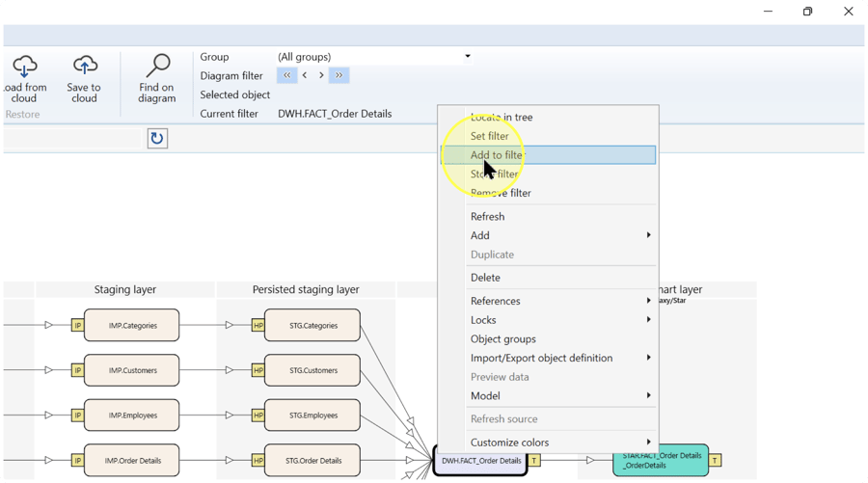Click the T badge beside DWH.FACT_Order Details
The width and height of the screenshot is (868, 483).
[x=533, y=460]
